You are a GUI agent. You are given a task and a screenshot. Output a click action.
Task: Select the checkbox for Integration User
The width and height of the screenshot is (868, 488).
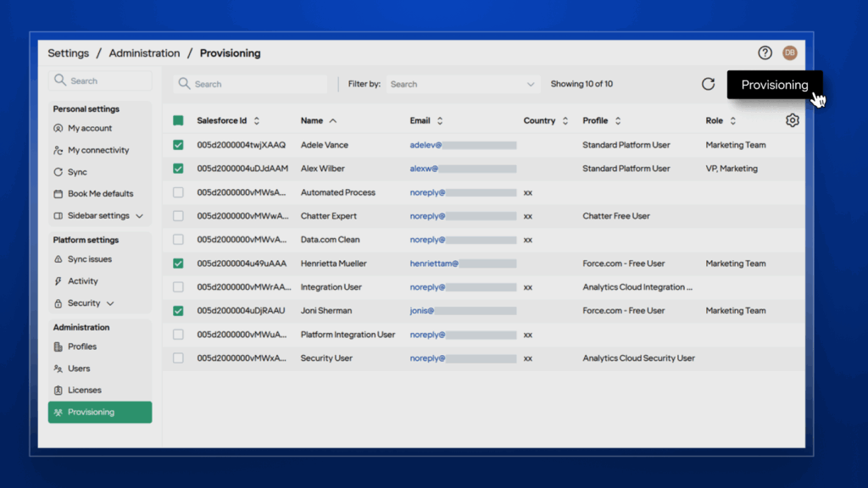(x=178, y=286)
